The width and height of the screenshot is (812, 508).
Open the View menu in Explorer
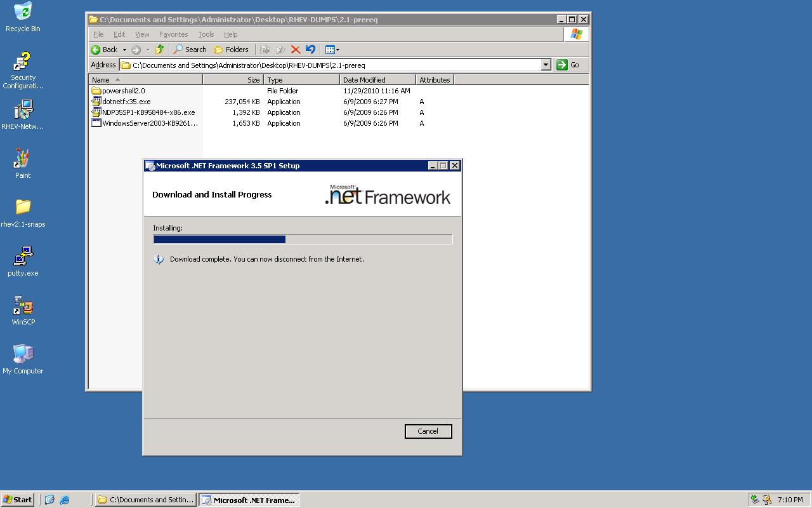click(142, 34)
